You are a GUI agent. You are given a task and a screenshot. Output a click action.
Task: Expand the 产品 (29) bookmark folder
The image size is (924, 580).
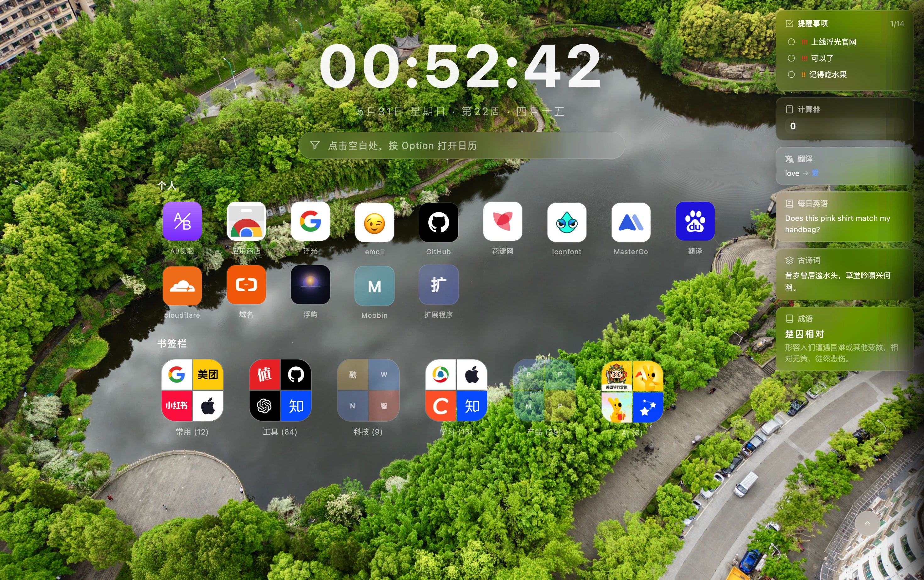(x=544, y=390)
